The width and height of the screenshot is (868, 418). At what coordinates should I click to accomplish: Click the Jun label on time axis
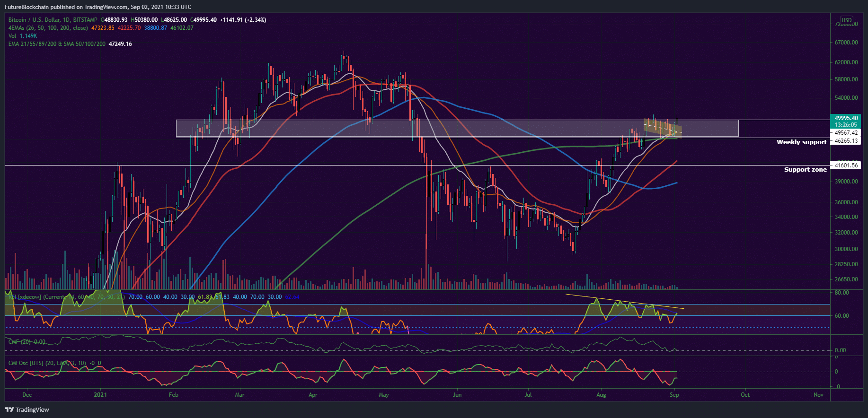(x=457, y=395)
